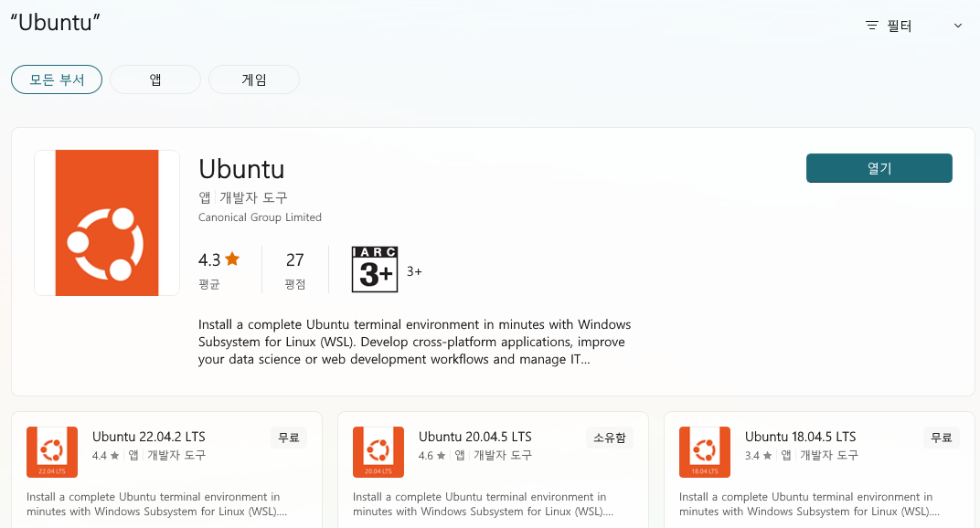Click the 4.6 rating on Ubuntu 20.04.5
Viewport: 980px width, 528px height.
426,456
